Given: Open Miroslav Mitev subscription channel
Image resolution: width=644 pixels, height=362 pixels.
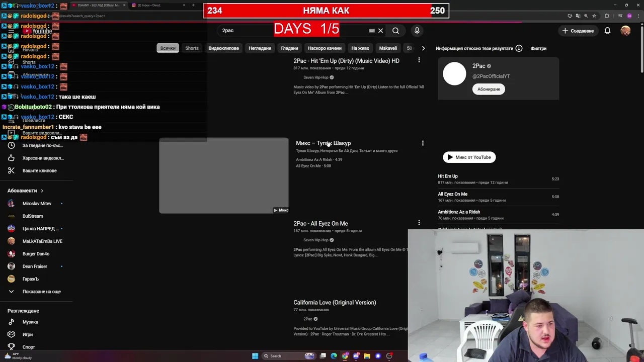Looking at the screenshot, I should (36, 204).
